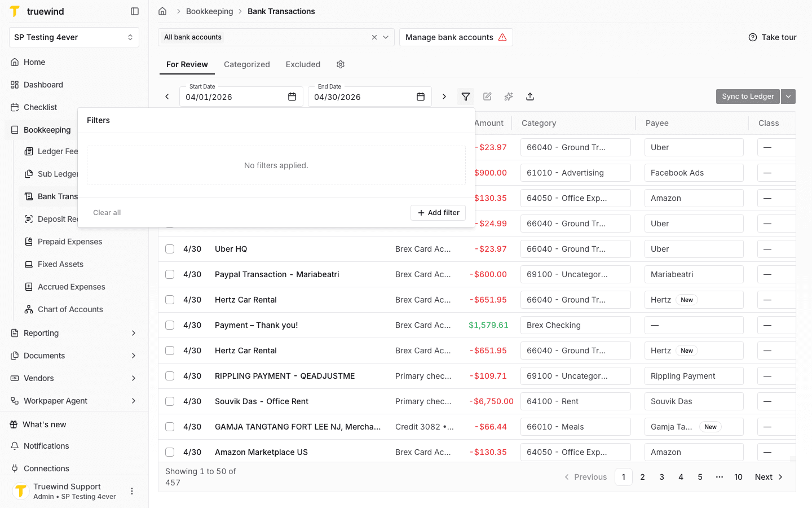Open the All bank accounts dropdown arrow
The image size is (812, 508).
point(386,37)
